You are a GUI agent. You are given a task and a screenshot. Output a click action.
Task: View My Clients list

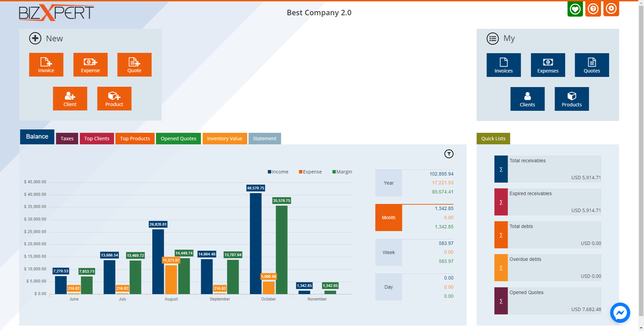[x=527, y=99]
